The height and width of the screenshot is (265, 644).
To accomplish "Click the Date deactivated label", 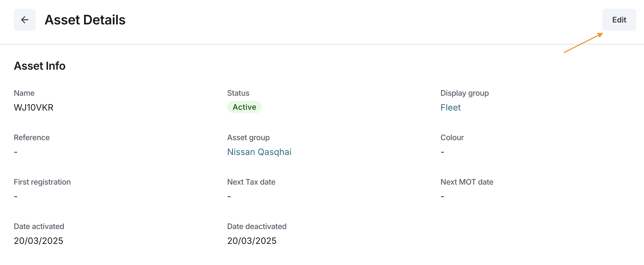I will click(x=257, y=227).
